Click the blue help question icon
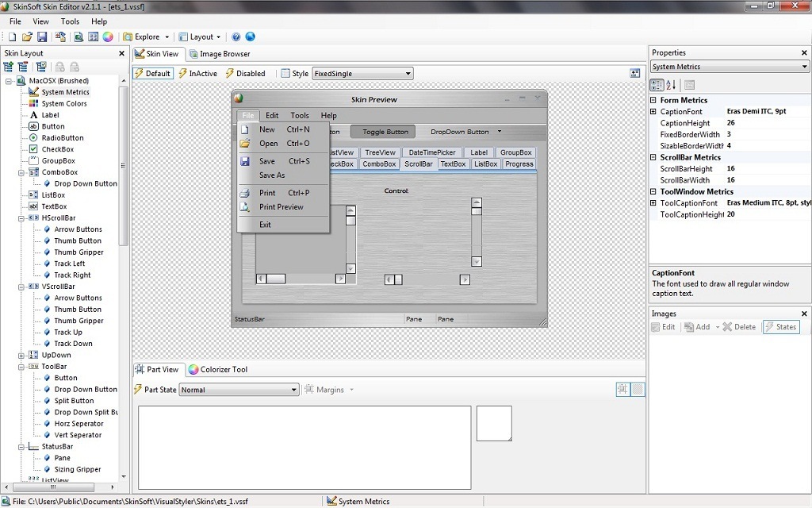 click(236, 37)
